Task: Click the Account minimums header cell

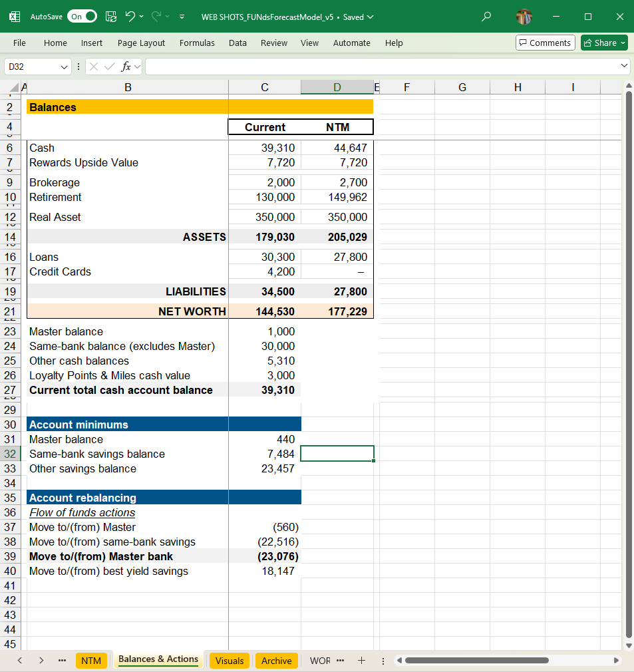Action: click(127, 424)
